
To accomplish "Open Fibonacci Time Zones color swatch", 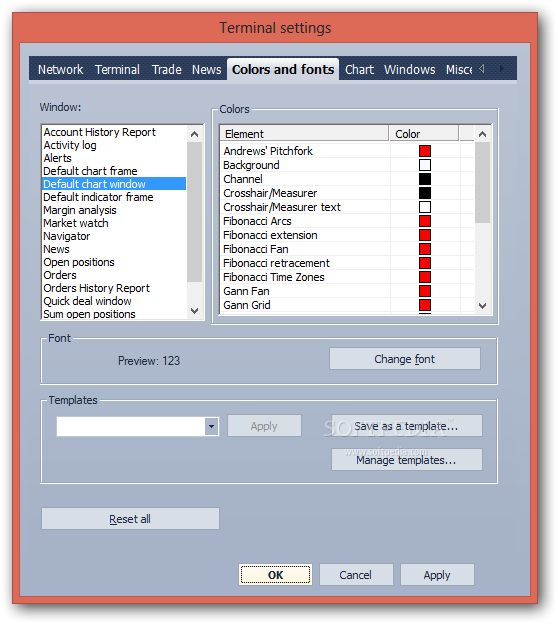I will [x=425, y=277].
